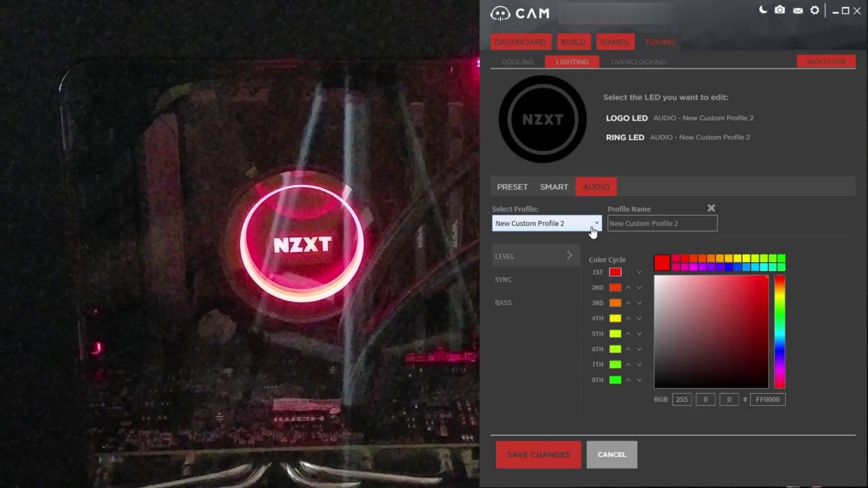Move 3RD color up in cycle
868x488 pixels.
(628, 303)
